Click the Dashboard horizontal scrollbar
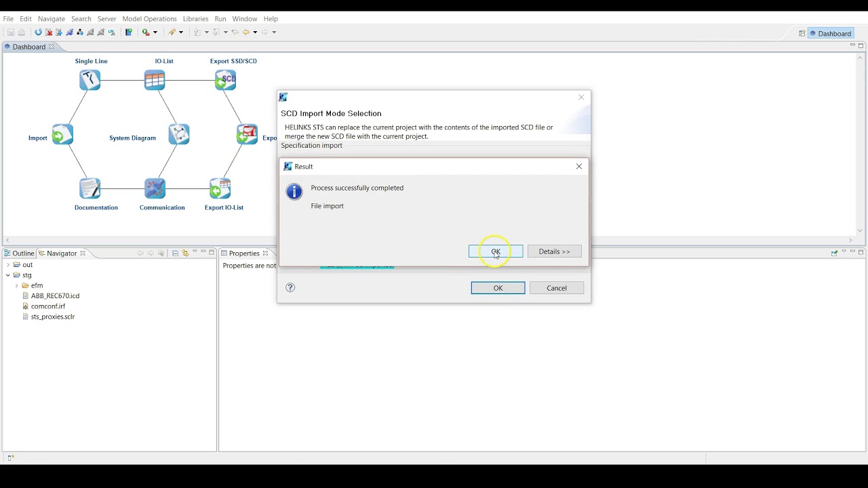This screenshot has height=488, width=868. pos(429,240)
